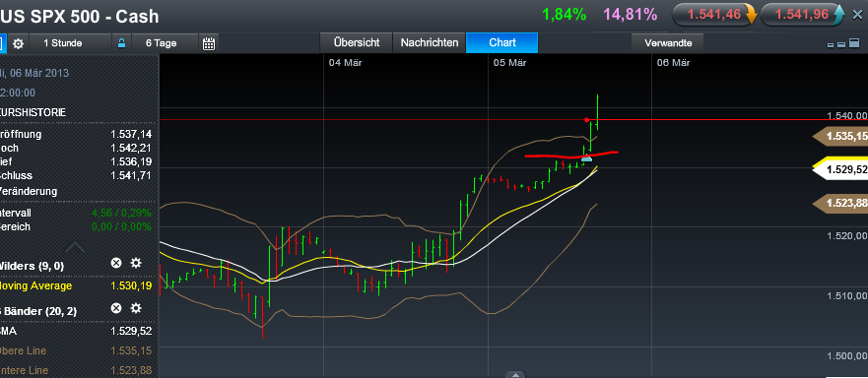Open the calendar date picker icon

[x=209, y=43]
